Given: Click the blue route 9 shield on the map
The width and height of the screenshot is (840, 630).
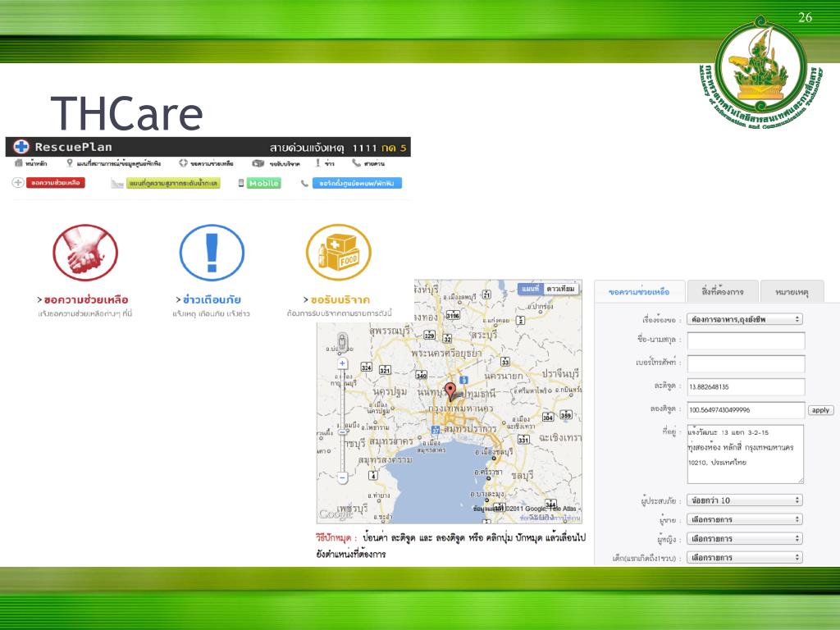Looking at the screenshot, I should [464, 380].
